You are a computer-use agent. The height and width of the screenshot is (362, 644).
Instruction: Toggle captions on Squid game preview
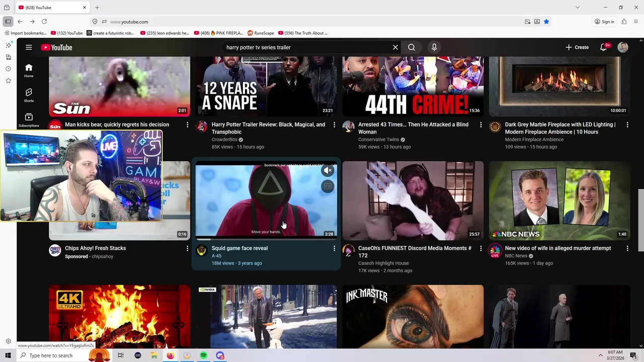coord(328,187)
